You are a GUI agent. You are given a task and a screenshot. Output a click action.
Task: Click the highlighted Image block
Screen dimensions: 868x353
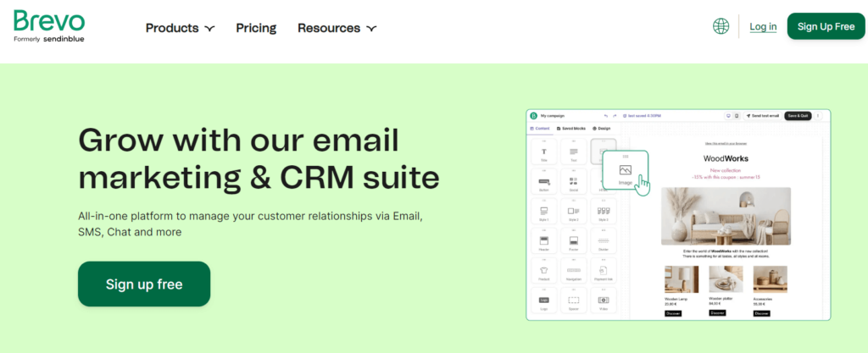625,171
